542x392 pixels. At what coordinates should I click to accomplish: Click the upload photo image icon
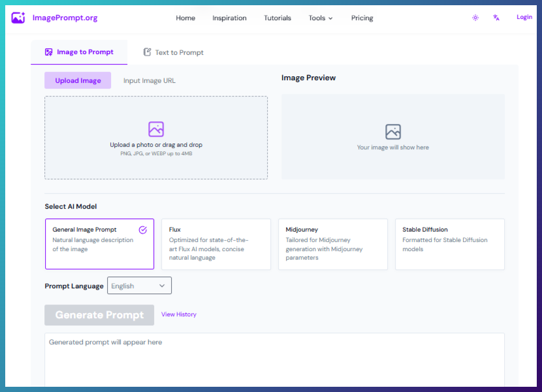[156, 129]
